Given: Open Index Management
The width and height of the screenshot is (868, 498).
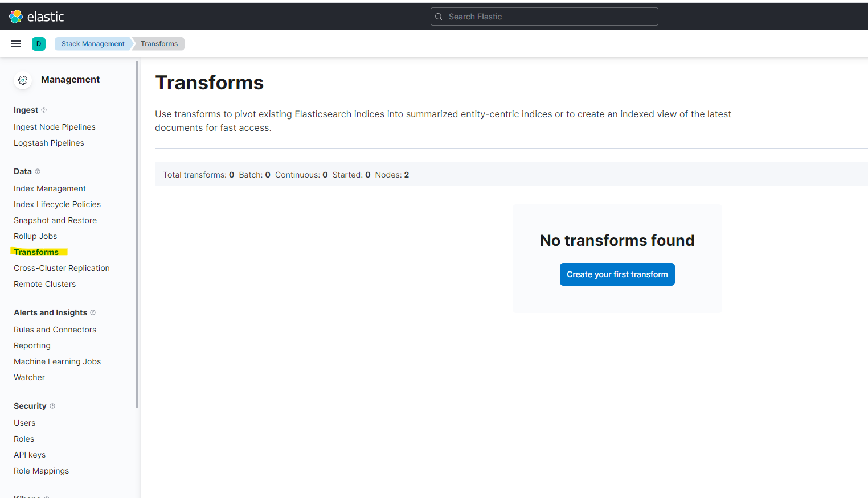Looking at the screenshot, I should pos(50,188).
